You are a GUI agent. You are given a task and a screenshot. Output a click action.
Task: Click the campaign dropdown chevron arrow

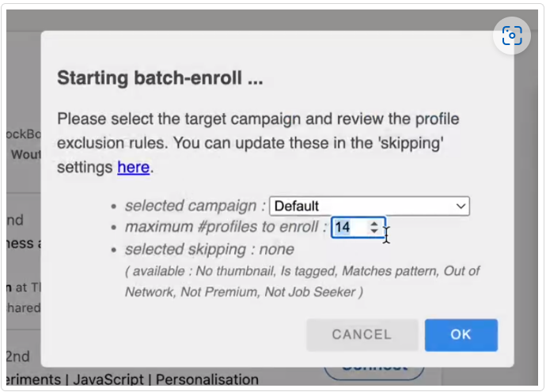tap(461, 206)
